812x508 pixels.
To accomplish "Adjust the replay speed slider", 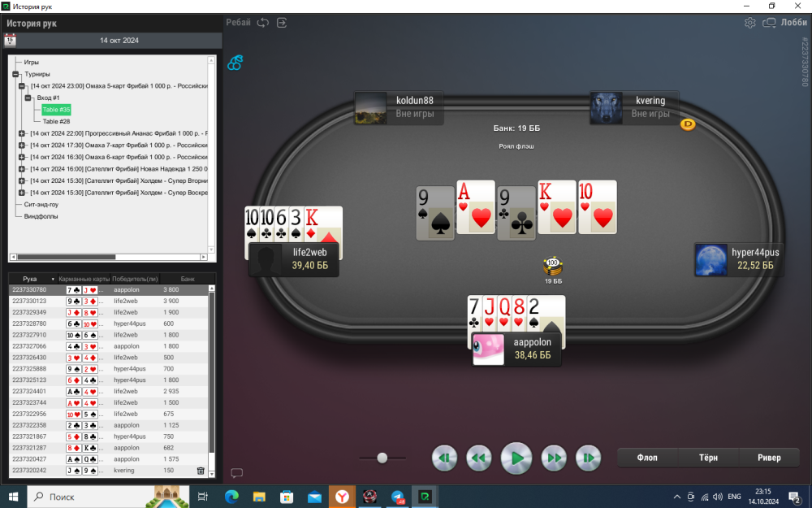I will click(382, 458).
